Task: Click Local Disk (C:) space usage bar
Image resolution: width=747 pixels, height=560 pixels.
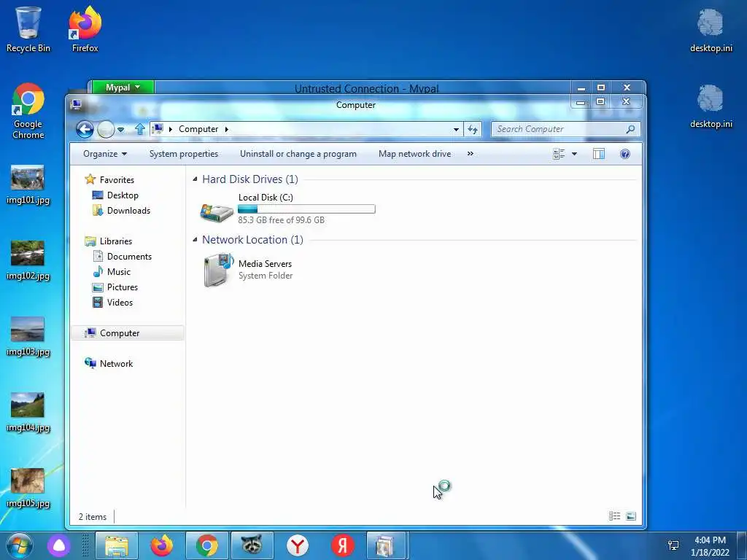Action: pyautogui.click(x=306, y=209)
